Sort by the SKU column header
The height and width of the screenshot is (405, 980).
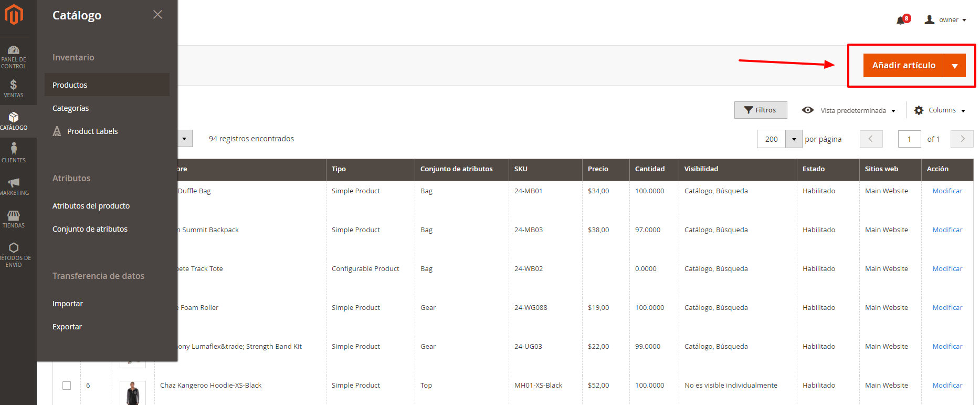(545, 169)
